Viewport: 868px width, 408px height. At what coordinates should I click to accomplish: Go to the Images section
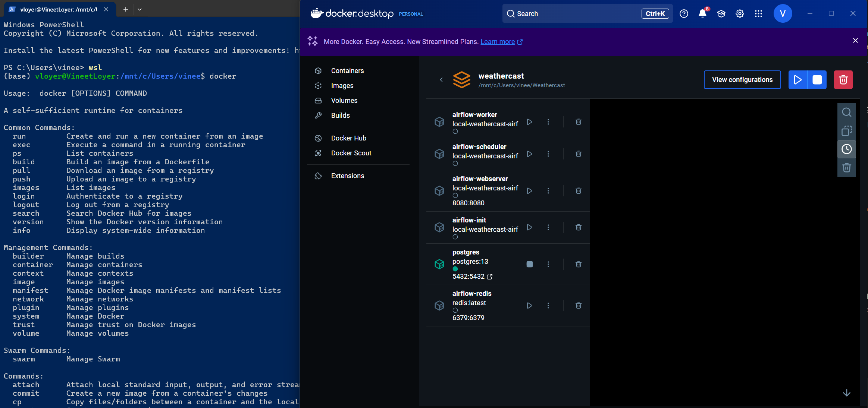(x=342, y=86)
